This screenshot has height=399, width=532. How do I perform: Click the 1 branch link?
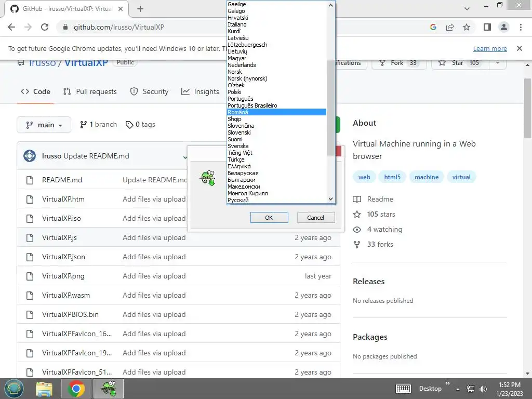[98, 125]
